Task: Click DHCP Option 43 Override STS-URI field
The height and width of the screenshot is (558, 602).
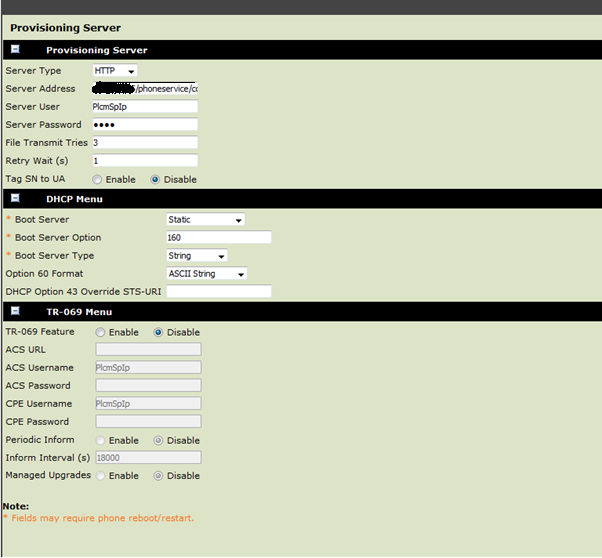Action: pyautogui.click(x=218, y=292)
